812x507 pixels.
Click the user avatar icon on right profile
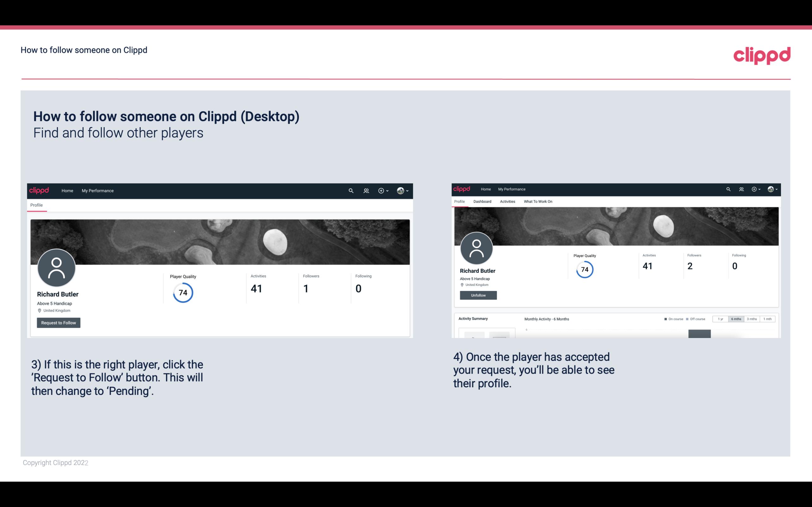click(x=477, y=248)
